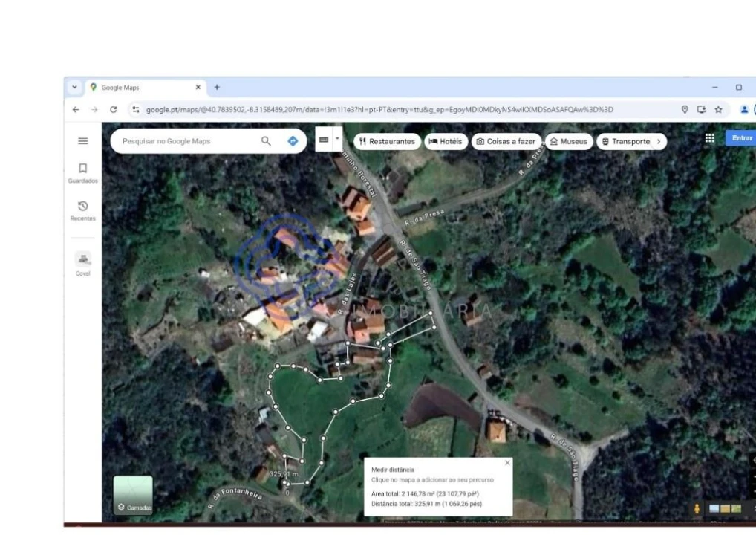Screen dimensions: 756x535
Task: Expand more category chips with arrow
Action: 658,141
